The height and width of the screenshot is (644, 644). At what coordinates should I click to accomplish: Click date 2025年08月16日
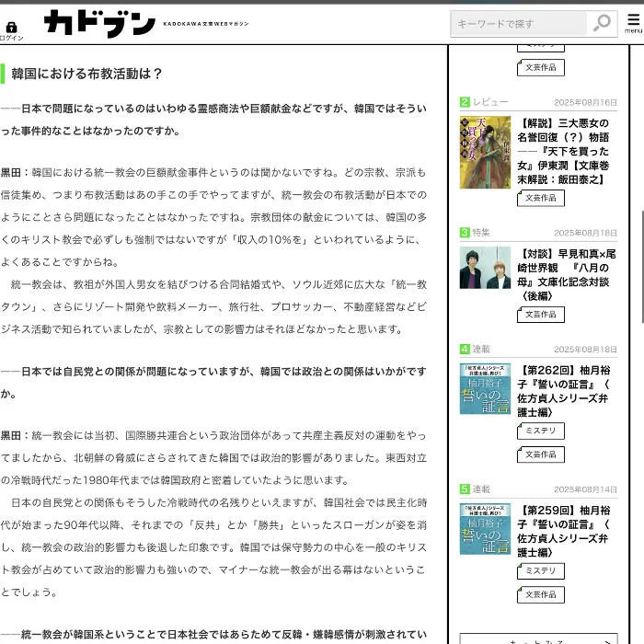[585, 102]
